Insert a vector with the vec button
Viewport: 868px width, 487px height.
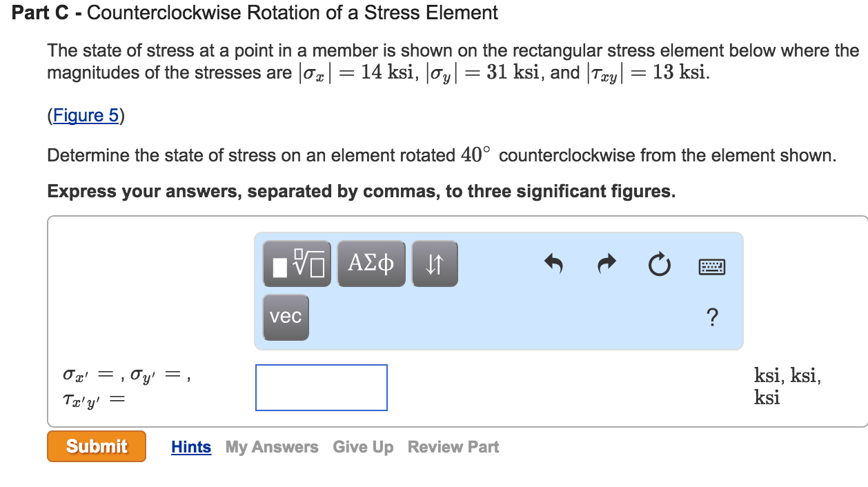(286, 317)
